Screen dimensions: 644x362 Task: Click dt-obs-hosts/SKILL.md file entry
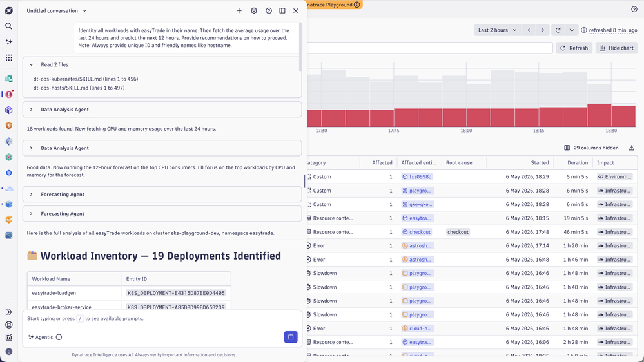coord(79,88)
